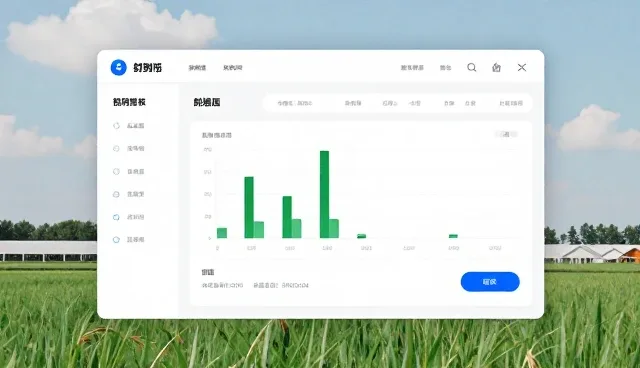Select the last sidebar entry's blue icon
640x368 pixels.
[116, 239]
